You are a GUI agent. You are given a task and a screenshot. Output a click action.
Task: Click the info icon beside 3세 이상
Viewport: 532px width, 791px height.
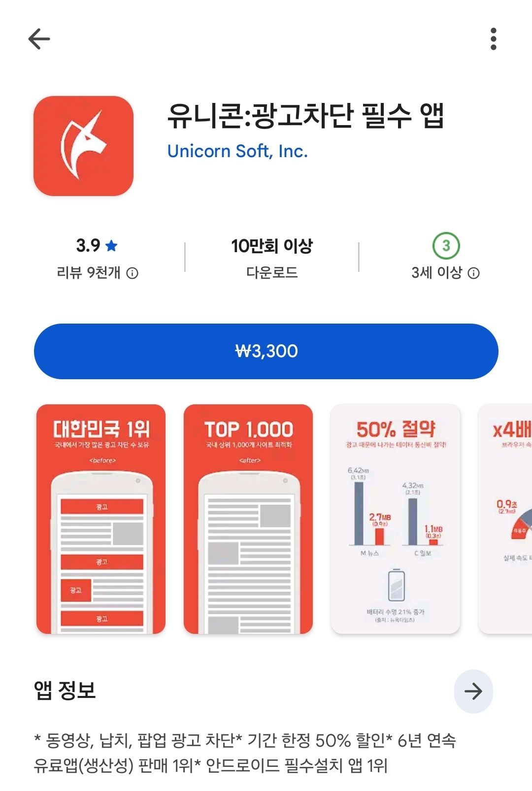coord(473,273)
